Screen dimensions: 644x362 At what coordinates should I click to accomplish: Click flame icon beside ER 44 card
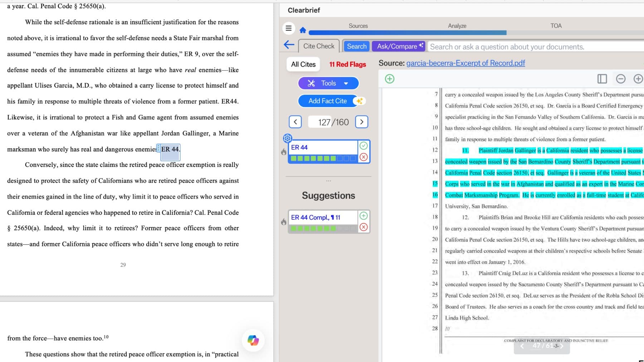click(284, 152)
